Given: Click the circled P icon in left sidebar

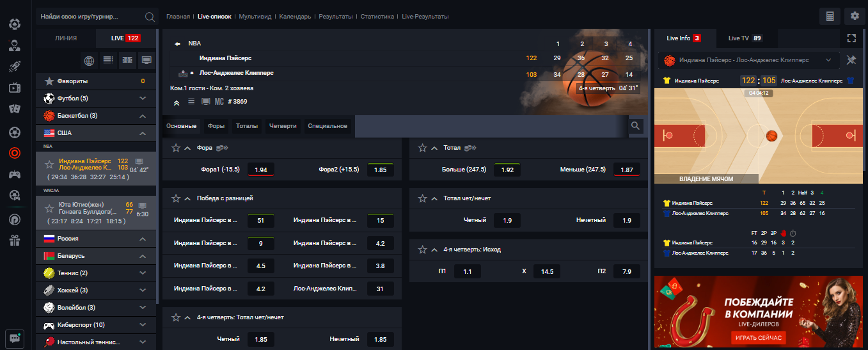Looking at the screenshot, I should tap(14, 218).
